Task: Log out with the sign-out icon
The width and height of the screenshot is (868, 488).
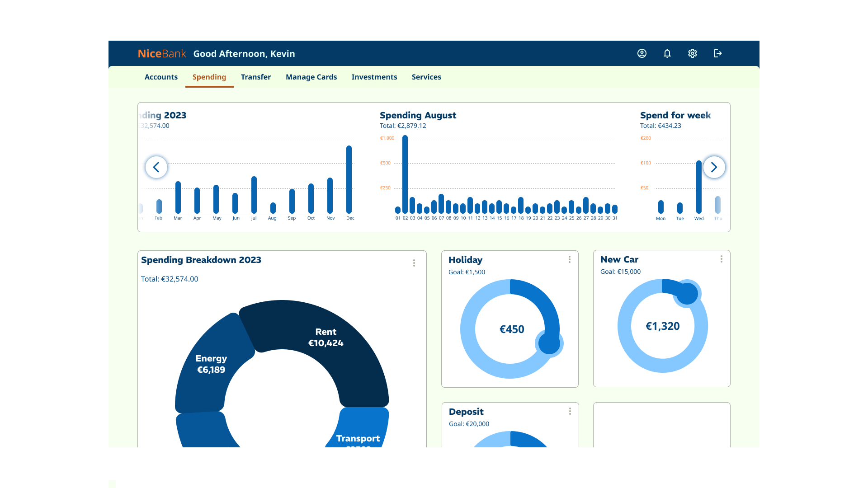Action: (x=717, y=53)
